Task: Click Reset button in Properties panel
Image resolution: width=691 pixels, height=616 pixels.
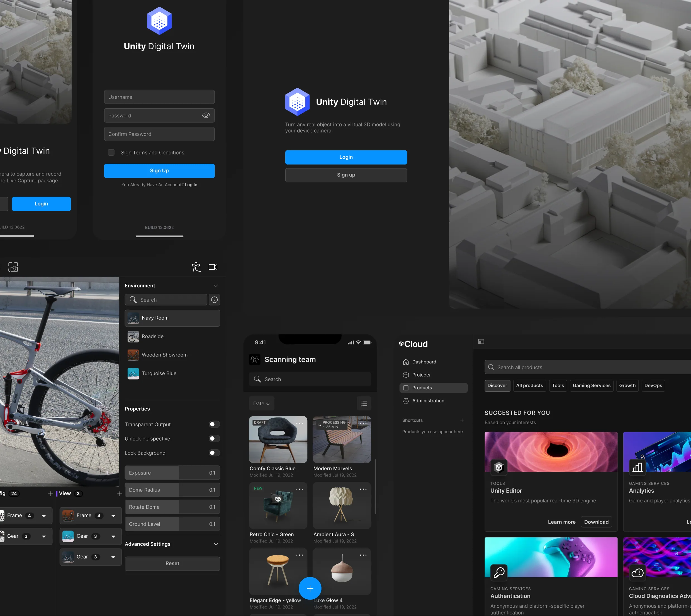Action: pos(172,563)
